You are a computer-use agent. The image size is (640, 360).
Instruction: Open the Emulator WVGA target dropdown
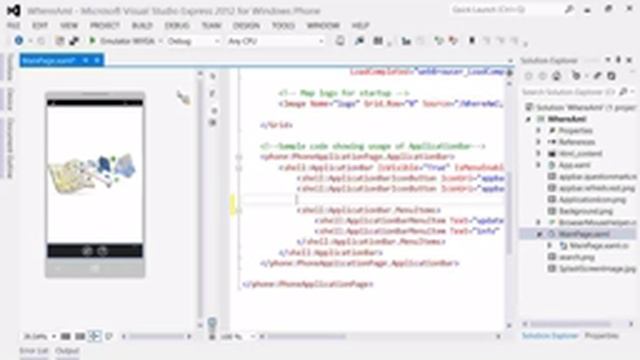(x=160, y=41)
